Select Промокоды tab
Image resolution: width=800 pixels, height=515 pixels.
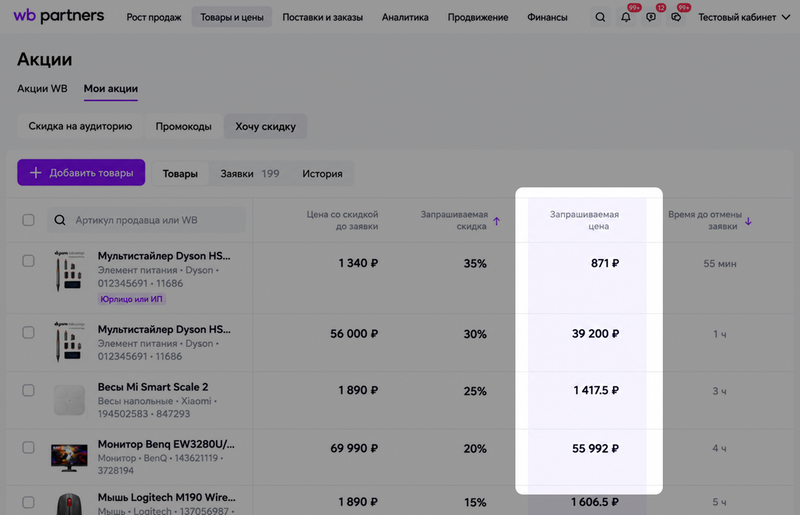click(184, 126)
